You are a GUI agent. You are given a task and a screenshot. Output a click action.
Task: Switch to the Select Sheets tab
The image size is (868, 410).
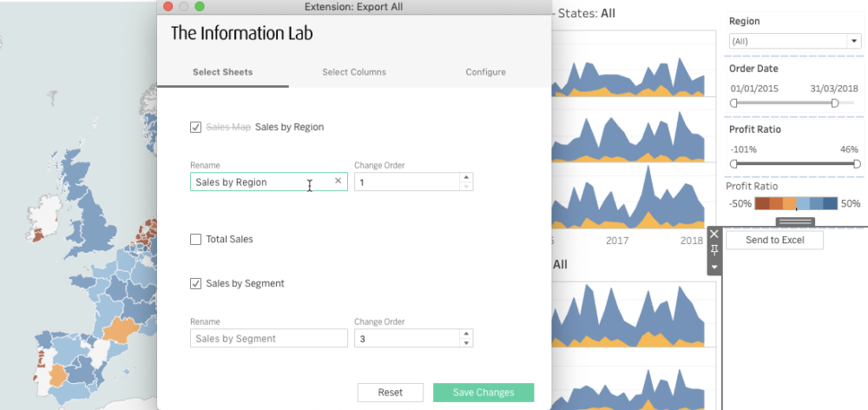(x=222, y=72)
